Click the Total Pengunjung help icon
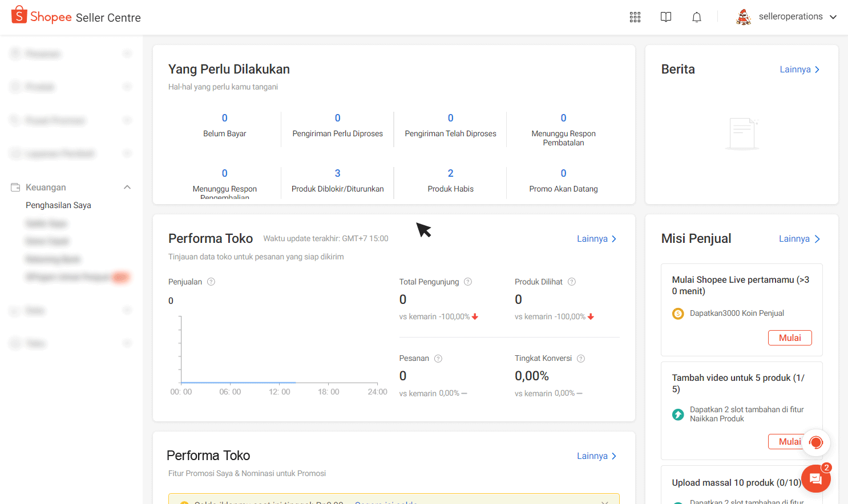848x504 pixels. (x=468, y=282)
